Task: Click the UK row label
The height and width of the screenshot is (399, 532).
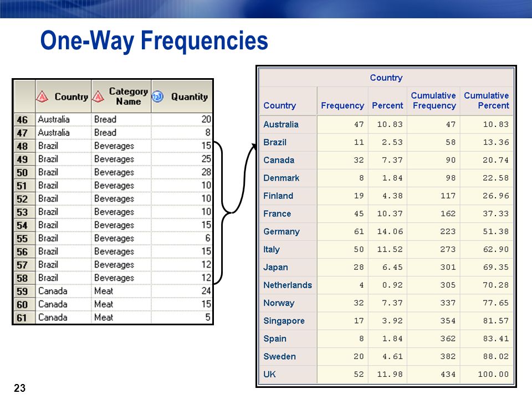Action: [x=269, y=374]
